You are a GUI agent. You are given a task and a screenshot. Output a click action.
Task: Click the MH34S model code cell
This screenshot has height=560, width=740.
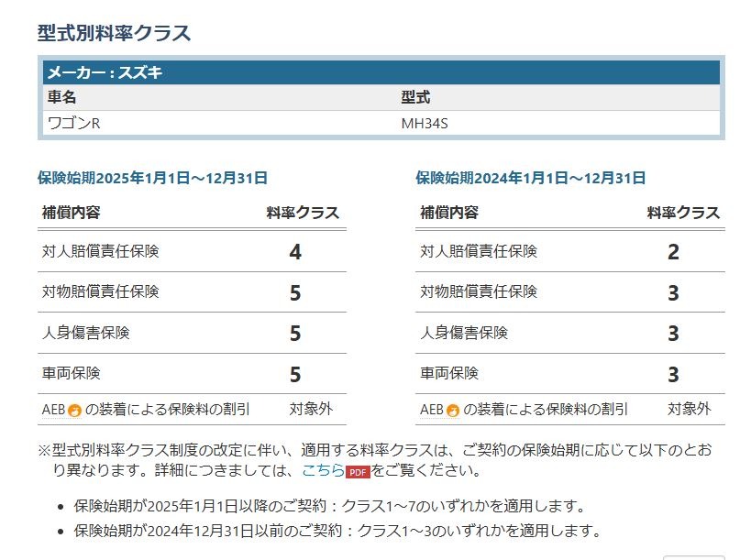pos(425,124)
